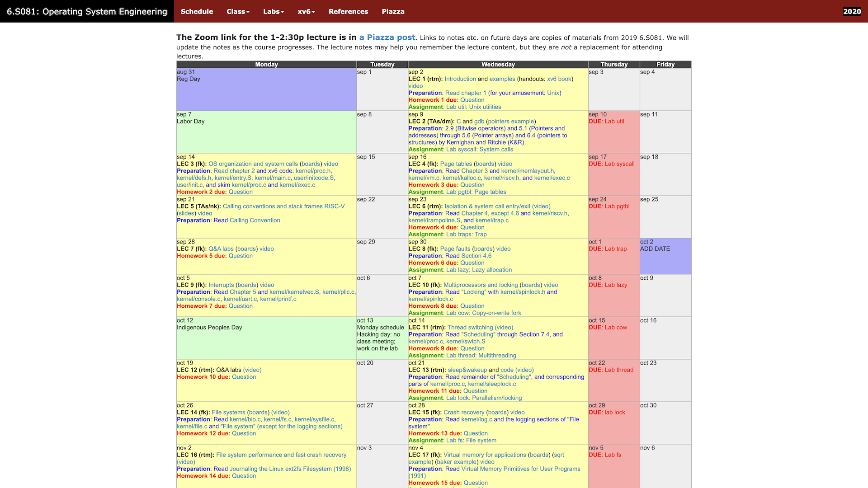
Task: Open LEC 9 Interrupts link
Action: 221,285
